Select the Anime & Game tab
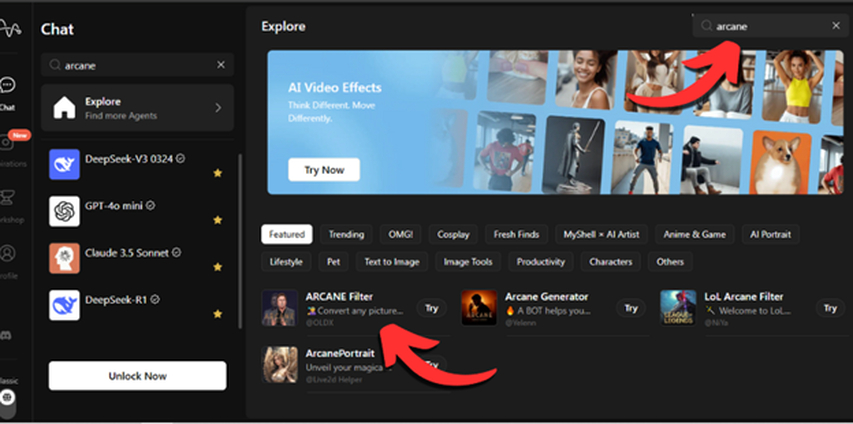 [695, 235]
